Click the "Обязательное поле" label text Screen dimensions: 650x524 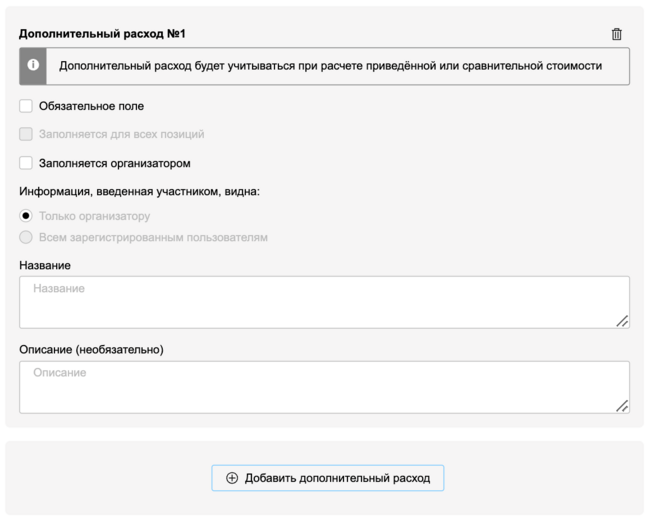pyautogui.click(x=92, y=106)
